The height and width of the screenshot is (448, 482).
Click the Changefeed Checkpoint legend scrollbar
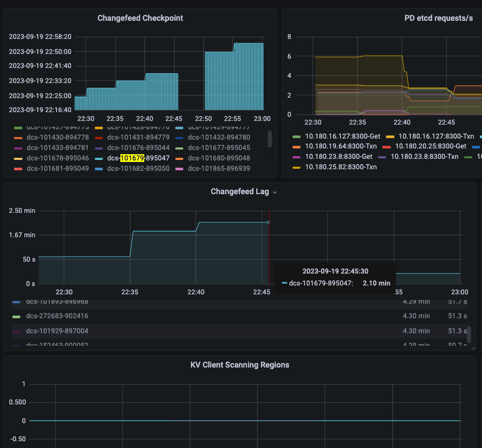point(270,139)
